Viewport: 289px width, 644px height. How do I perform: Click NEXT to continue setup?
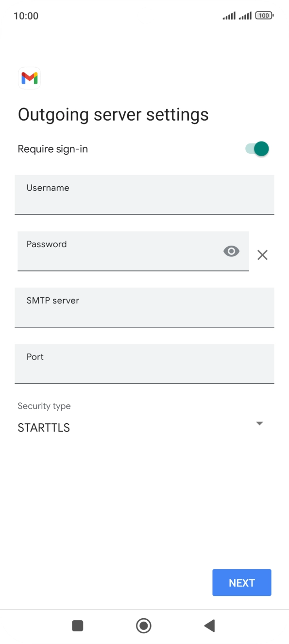[241, 582]
